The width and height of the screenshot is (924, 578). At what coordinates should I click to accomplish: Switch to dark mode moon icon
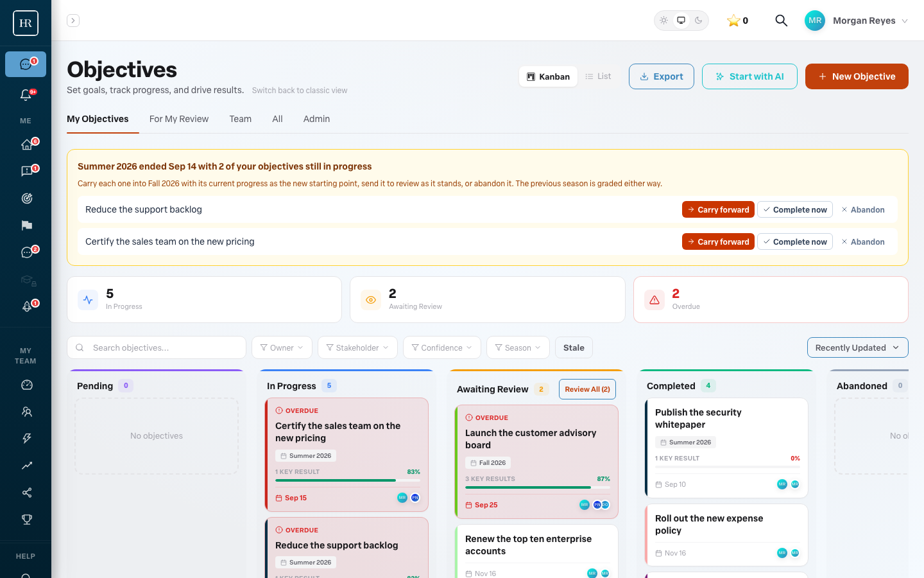tap(699, 21)
